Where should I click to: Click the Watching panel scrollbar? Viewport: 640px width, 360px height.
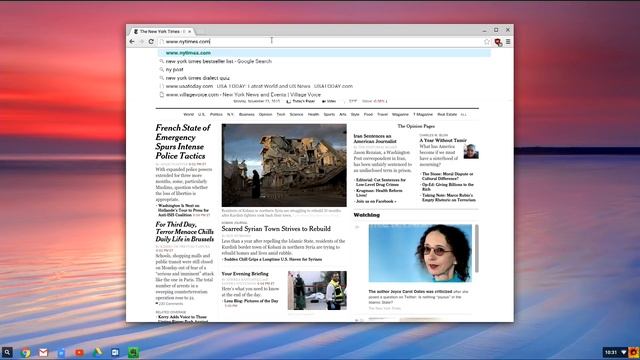pos(476,248)
